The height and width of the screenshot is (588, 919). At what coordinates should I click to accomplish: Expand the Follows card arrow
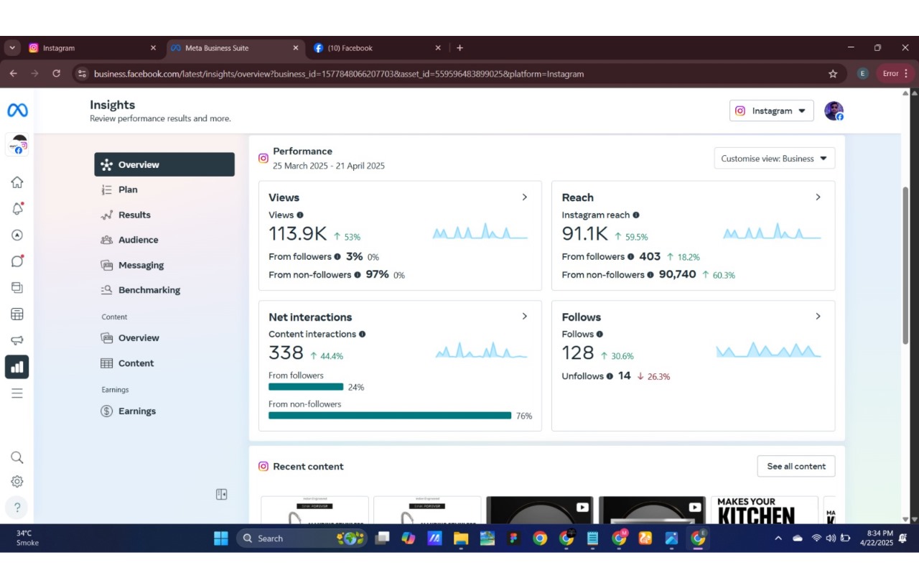coord(818,317)
